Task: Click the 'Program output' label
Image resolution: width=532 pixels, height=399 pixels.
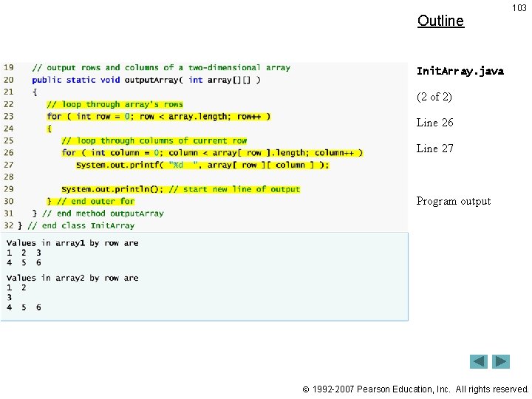Action: [x=453, y=201]
